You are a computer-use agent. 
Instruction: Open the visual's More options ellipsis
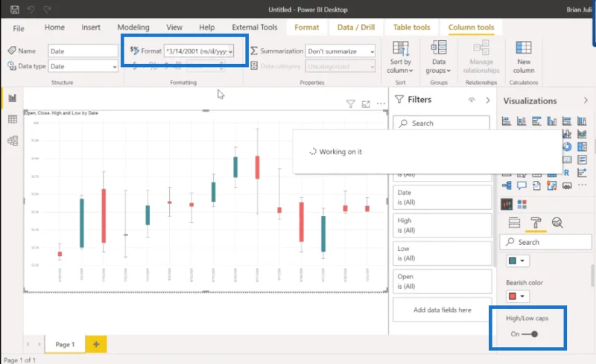(x=381, y=103)
